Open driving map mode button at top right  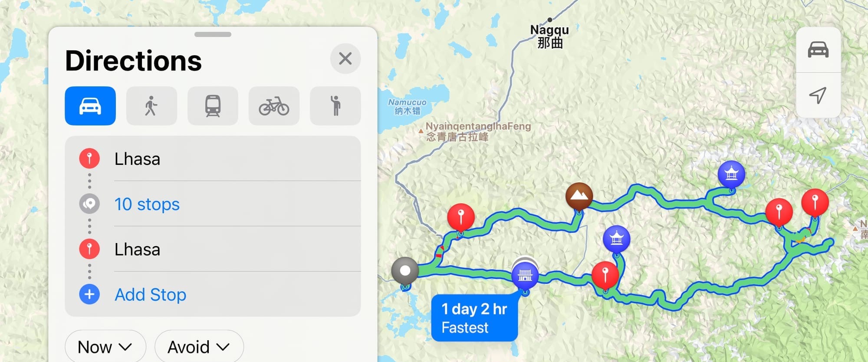[x=818, y=50]
